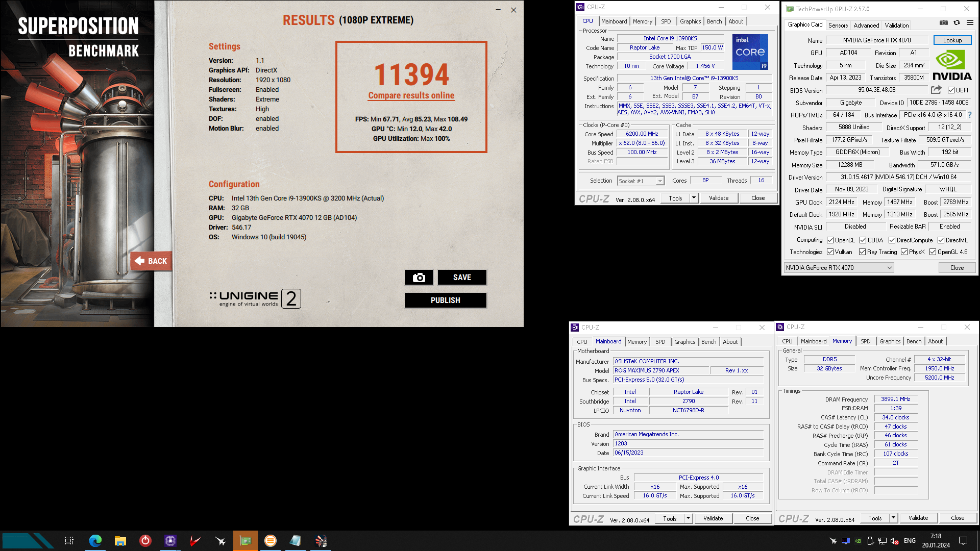Click the GPU-Z Name field NVIDIA GeForce RTX 4070

point(876,40)
